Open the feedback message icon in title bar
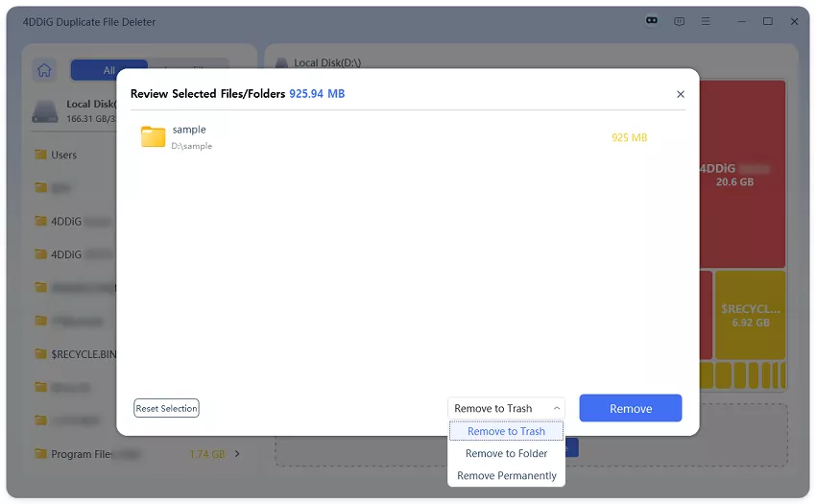 pos(679,21)
